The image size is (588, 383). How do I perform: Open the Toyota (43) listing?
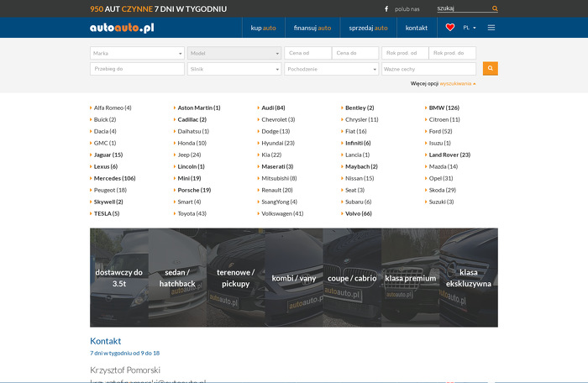[x=192, y=213]
